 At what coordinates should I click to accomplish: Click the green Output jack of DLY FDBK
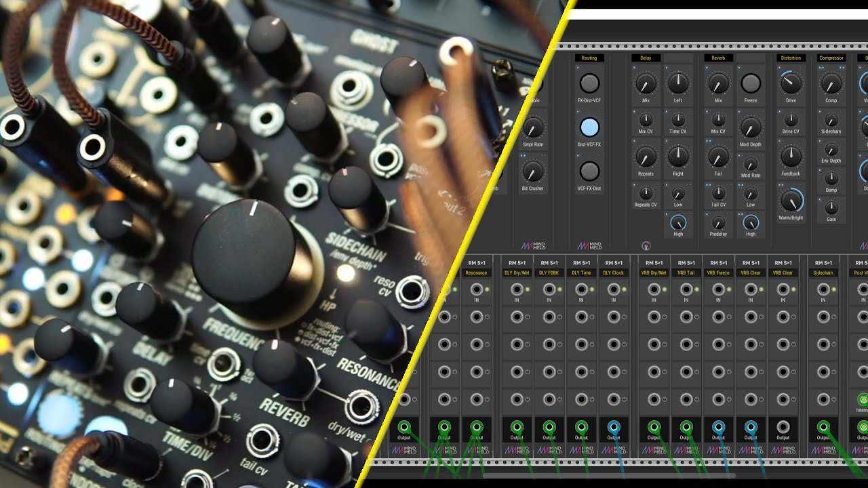tap(549, 427)
